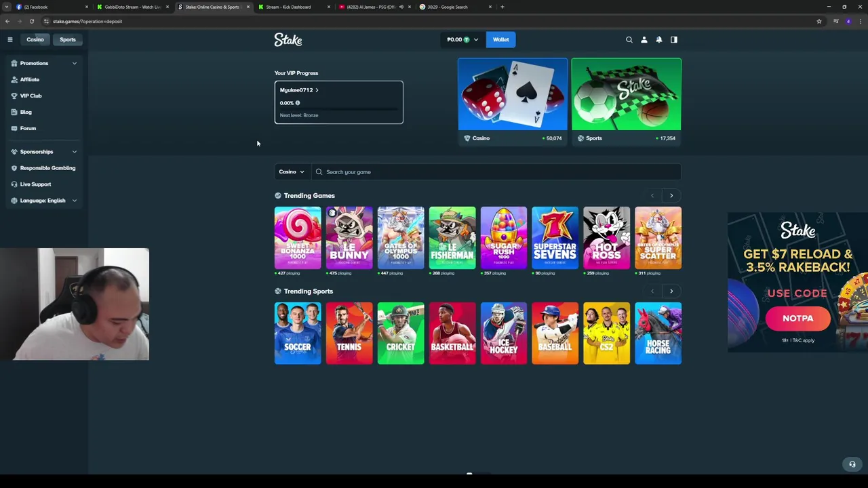868x488 pixels.
Task: Go back in browser history
Action: coord(7,21)
